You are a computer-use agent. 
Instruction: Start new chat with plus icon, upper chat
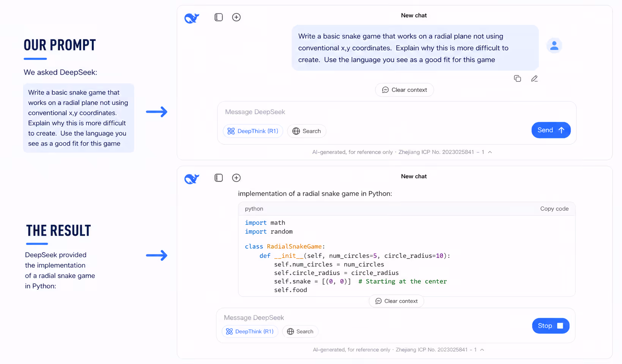[x=236, y=17]
